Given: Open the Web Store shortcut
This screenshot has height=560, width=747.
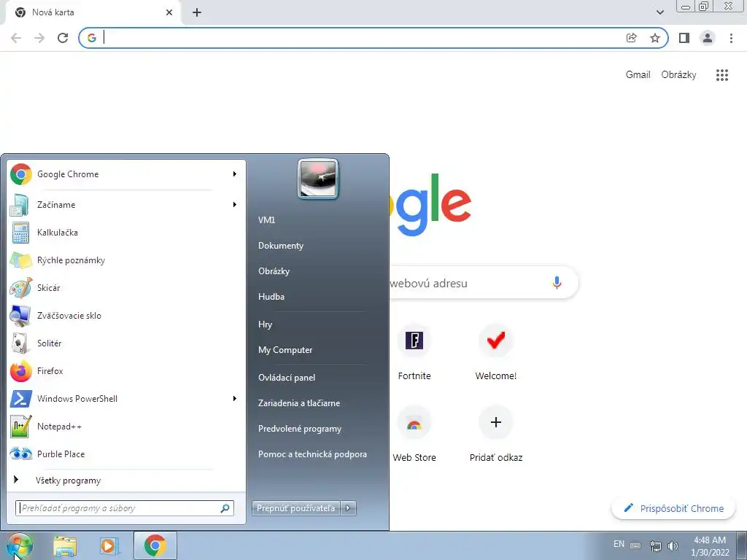Looking at the screenshot, I should [x=414, y=433].
